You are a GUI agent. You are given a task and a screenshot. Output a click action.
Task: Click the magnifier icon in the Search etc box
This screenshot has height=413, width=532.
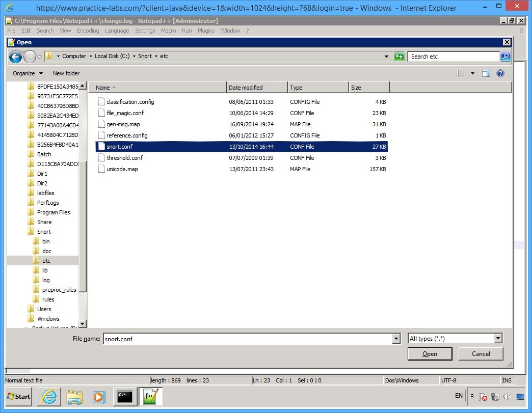[505, 57]
